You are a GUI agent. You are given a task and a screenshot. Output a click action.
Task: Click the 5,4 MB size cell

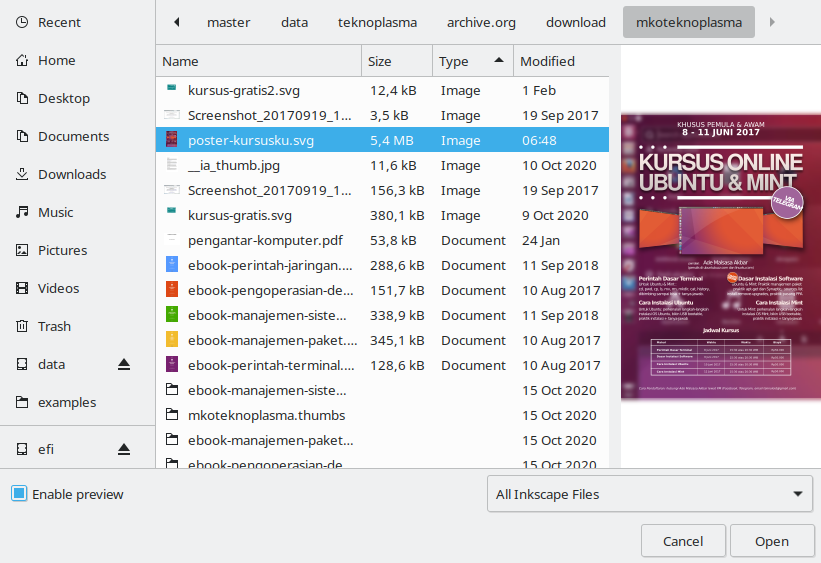[392, 140]
